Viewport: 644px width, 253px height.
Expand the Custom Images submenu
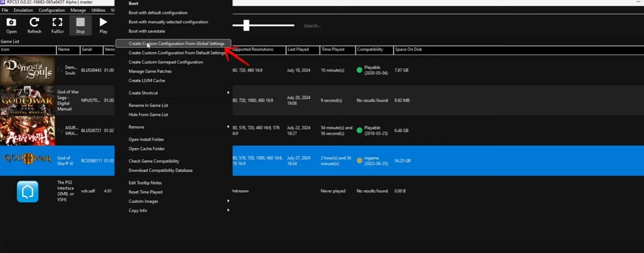point(178,202)
